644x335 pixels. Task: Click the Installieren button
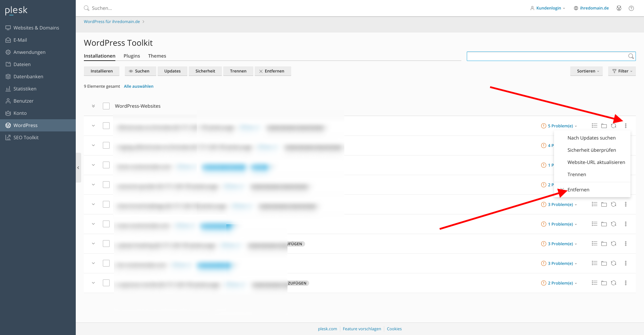pos(101,71)
